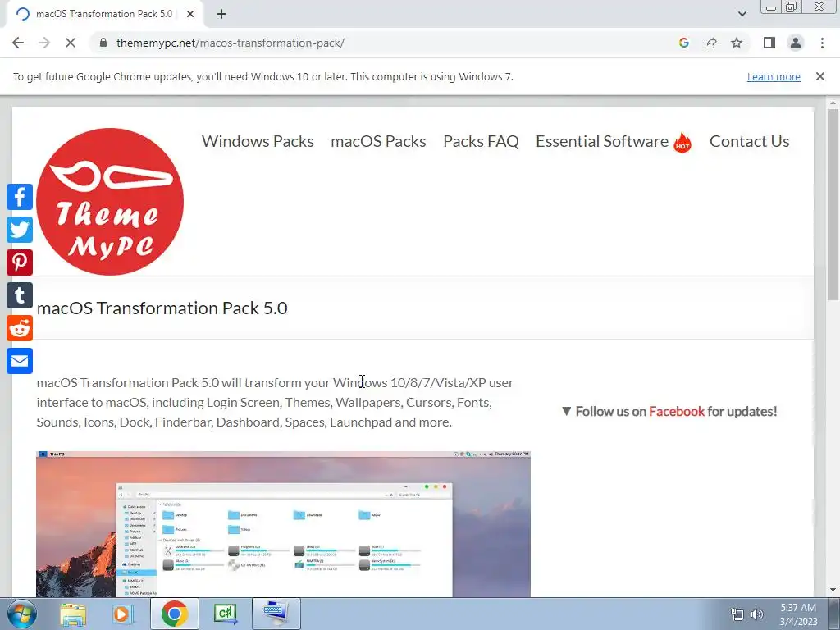
Task: Click the macOS Transformation Pack 5.0 heading
Action: point(162,308)
